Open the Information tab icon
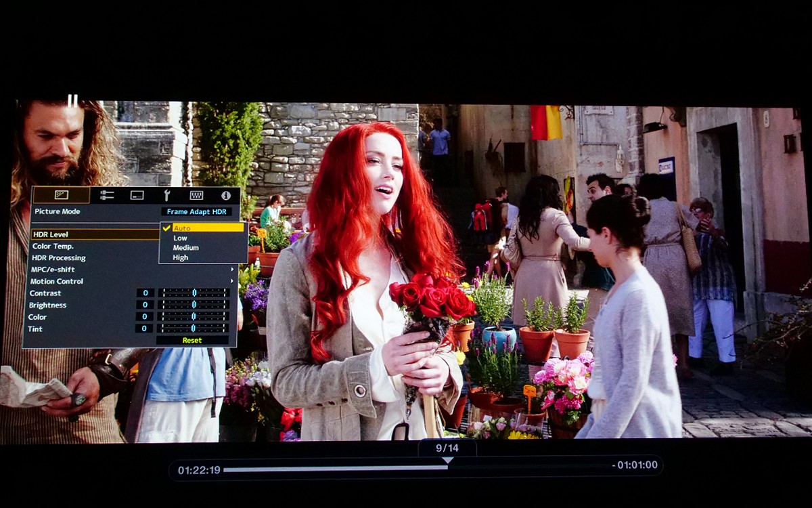 click(226, 195)
